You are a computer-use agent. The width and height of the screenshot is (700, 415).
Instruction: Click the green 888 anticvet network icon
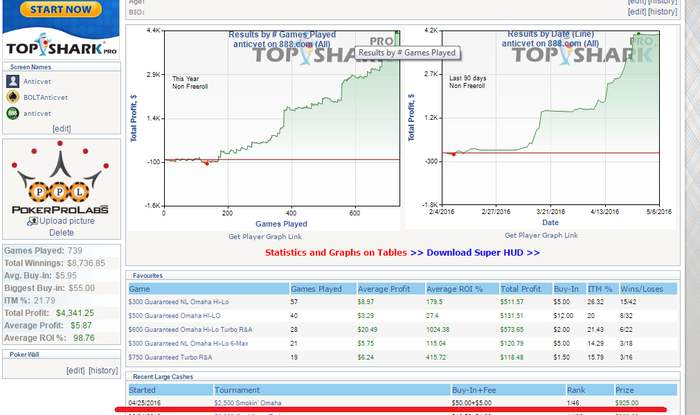(x=12, y=113)
